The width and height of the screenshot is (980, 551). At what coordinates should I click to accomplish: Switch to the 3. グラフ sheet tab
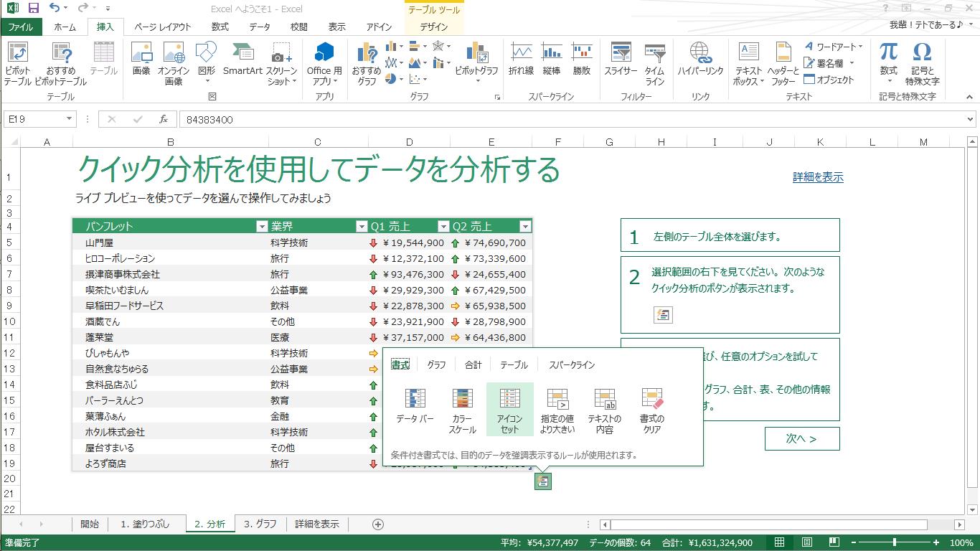(260, 524)
